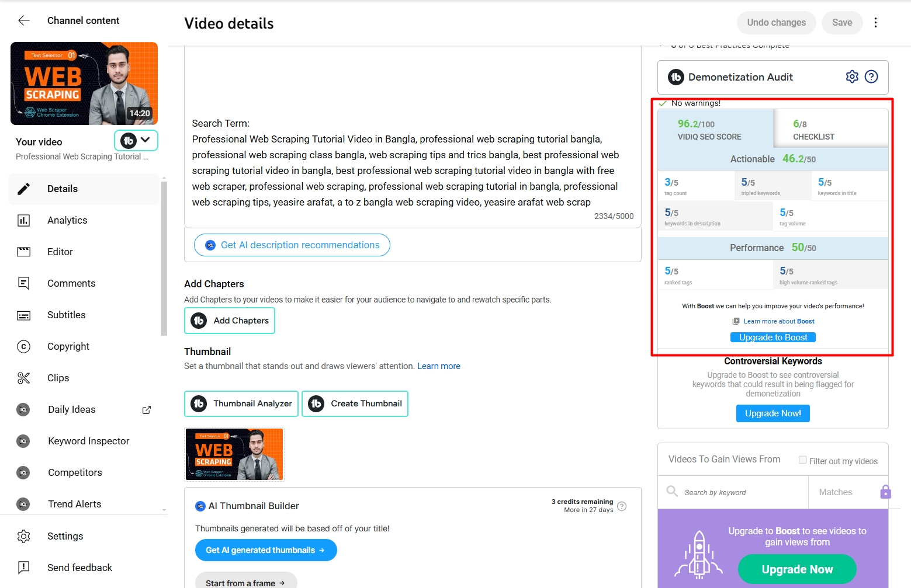Open the vidIQ dropdown beside Your video
This screenshot has height=588, width=911.
point(136,140)
